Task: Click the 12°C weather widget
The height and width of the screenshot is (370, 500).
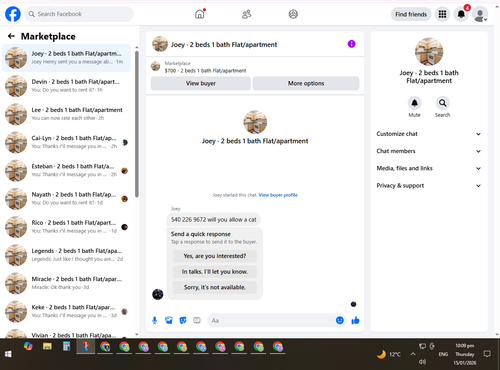Action: [x=389, y=354]
